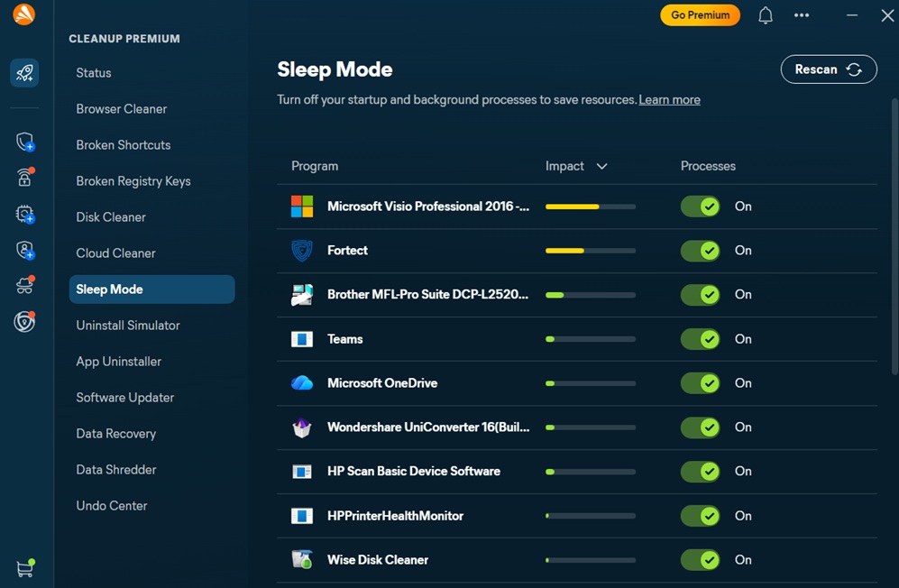899x588 pixels.
Task: Toggle processes switch for Teams
Action: (x=700, y=339)
